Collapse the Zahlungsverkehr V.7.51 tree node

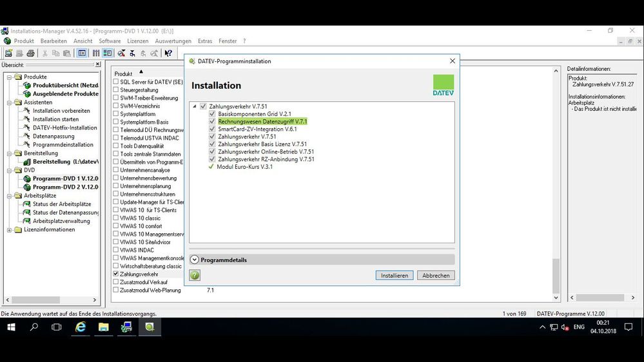(x=195, y=106)
